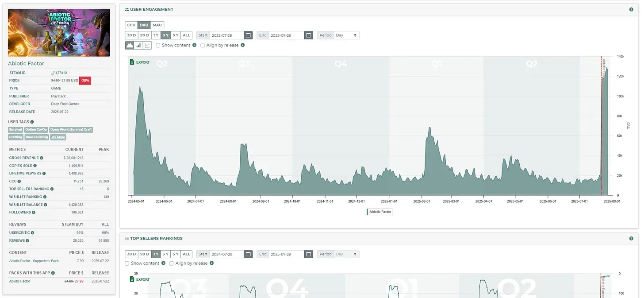Image resolution: width=644 pixels, height=298 pixels.
Task: Click info icon beside Top Sellers 'Align by release'
Action: pyautogui.click(x=212, y=263)
